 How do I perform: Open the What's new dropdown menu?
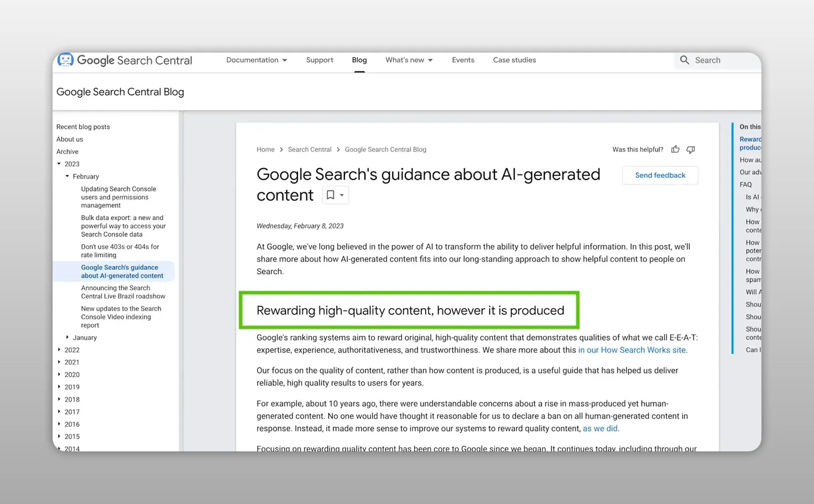409,60
